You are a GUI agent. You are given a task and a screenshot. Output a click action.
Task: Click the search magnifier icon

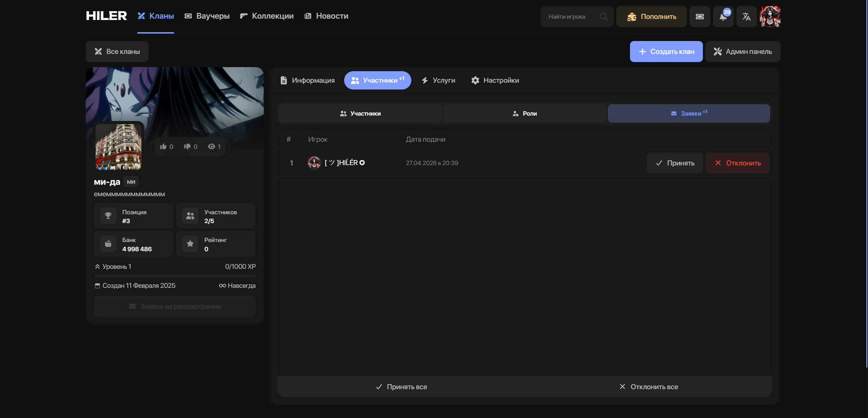point(604,17)
